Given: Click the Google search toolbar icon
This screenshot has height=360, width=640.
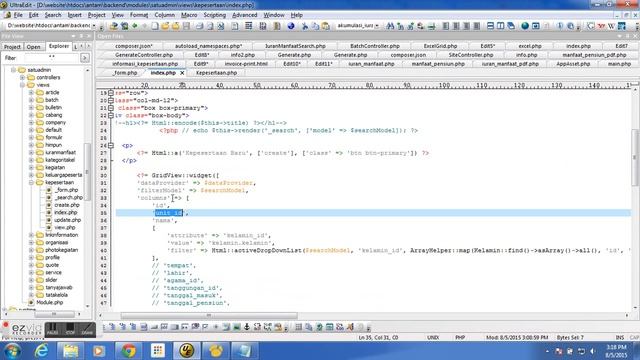Looking at the screenshot, I should (x=591, y=26).
